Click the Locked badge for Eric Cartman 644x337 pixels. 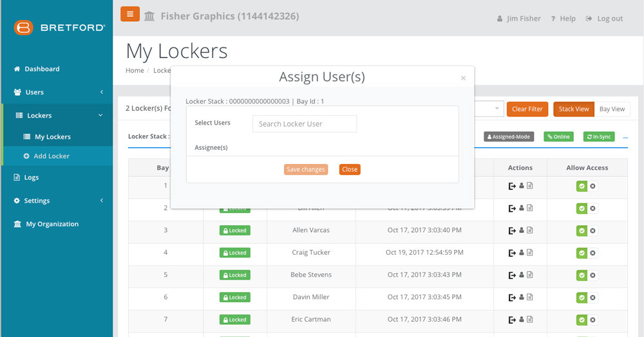(234, 320)
